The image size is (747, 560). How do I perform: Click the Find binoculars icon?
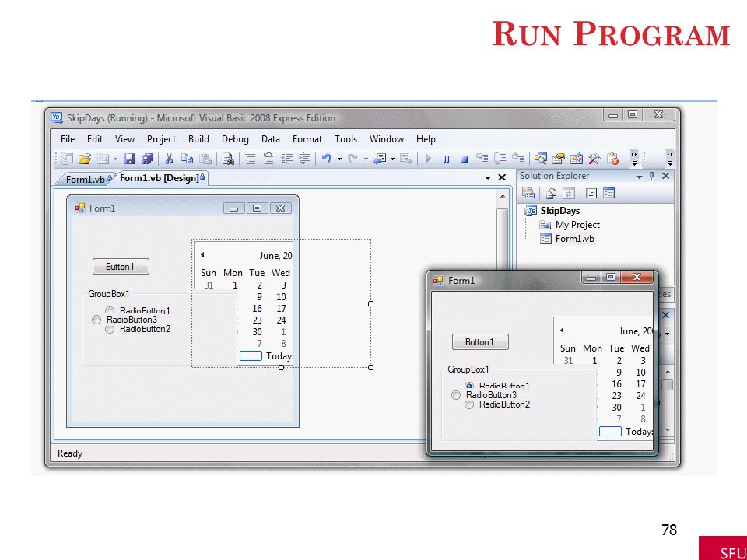[228, 159]
